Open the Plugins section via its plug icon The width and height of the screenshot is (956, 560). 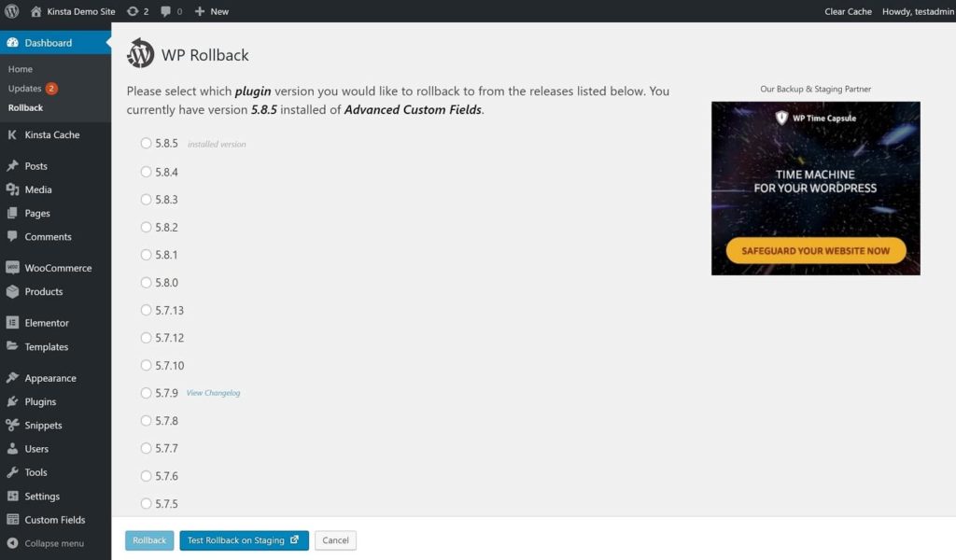(x=12, y=401)
